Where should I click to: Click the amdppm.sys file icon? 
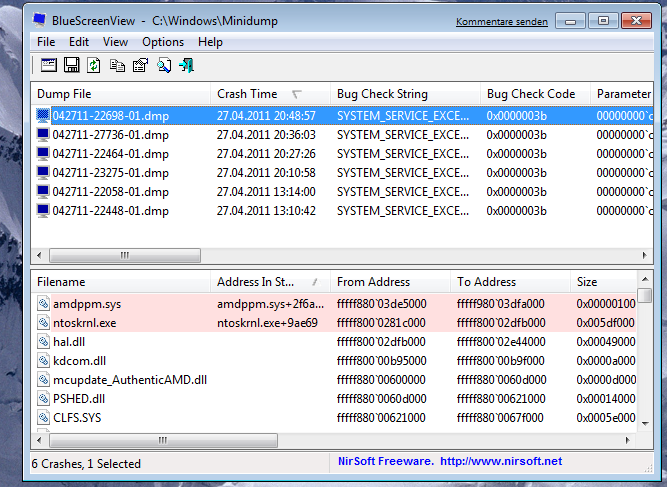[x=43, y=304]
